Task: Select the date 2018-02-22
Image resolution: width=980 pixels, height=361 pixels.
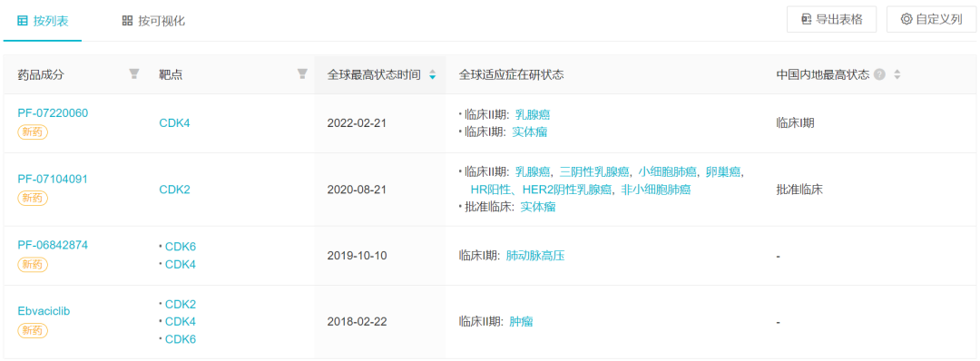Action: click(357, 322)
